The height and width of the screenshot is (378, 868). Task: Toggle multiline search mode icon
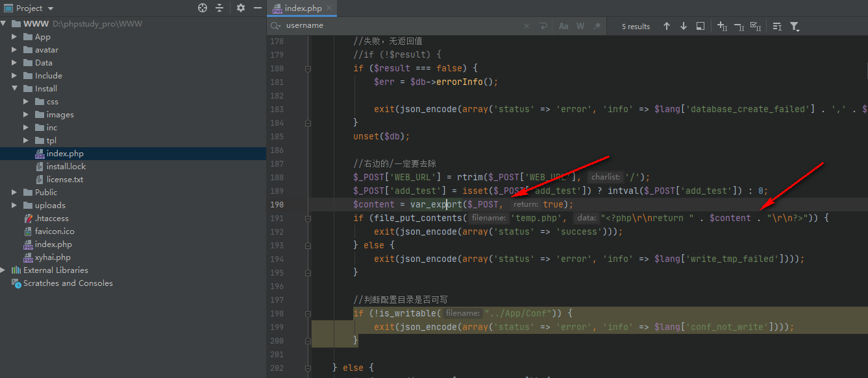tap(777, 26)
